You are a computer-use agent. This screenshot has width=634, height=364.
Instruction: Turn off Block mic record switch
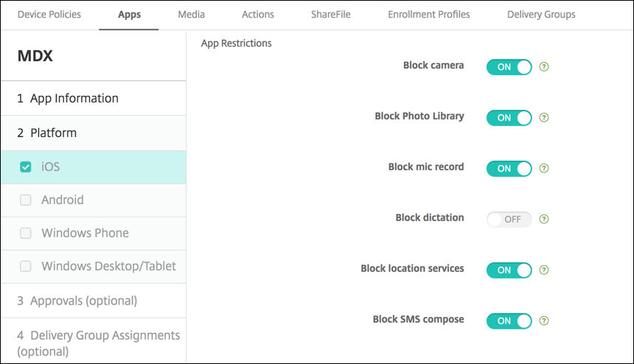click(509, 168)
